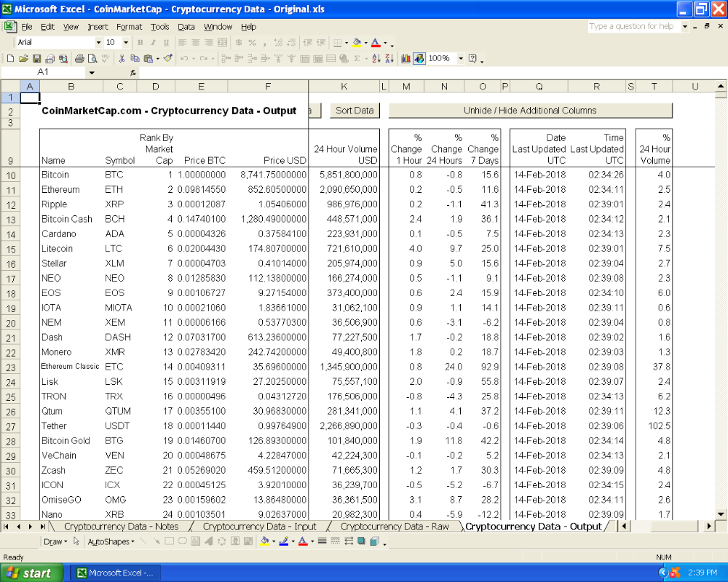The image size is (728, 582).
Task: Open the Tools menu
Action: [159, 27]
